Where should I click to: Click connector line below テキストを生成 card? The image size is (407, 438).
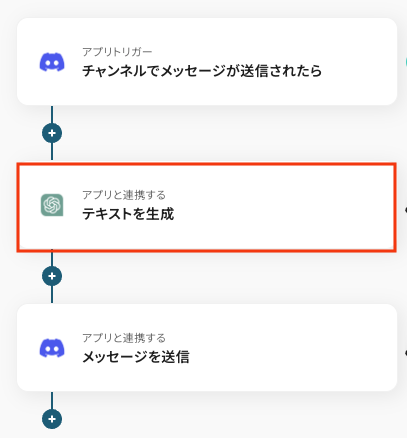pos(52,259)
